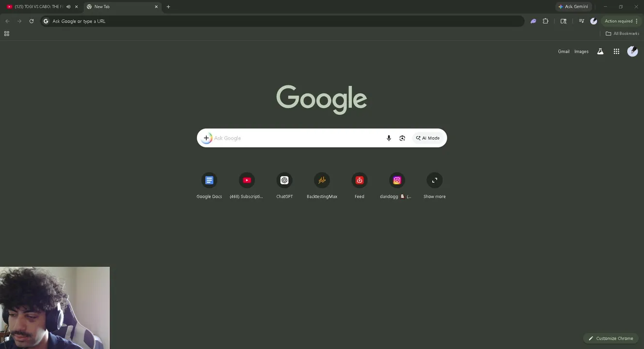The width and height of the screenshot is (644, 349).
Task: Open the Google apps grid launcher
Action: click(x=616, y=51)
